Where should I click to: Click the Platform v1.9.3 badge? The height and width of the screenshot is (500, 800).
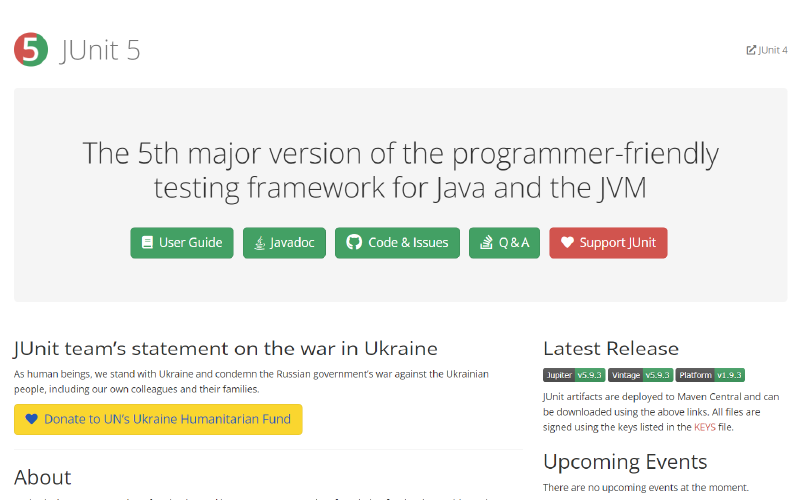710,375
